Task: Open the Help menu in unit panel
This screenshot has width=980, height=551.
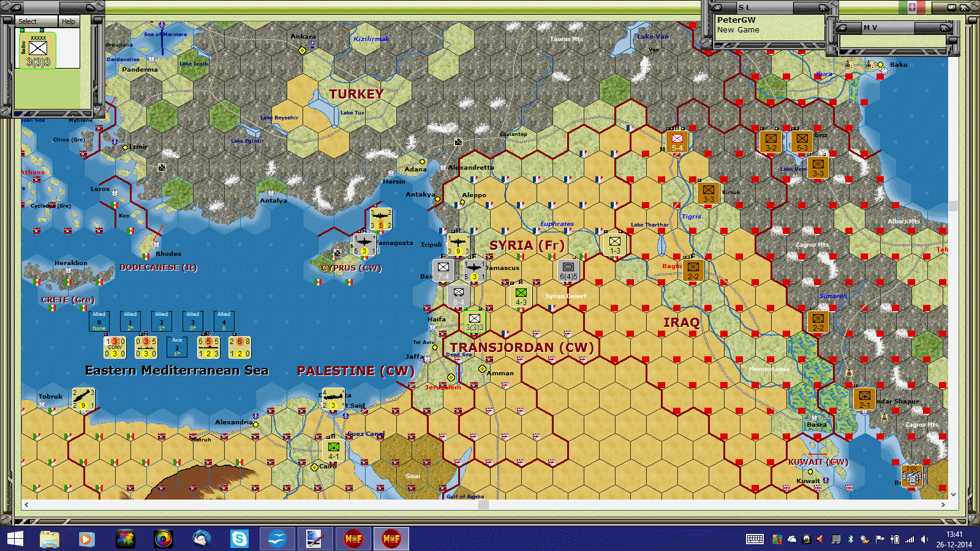Action: pos(69,21)
